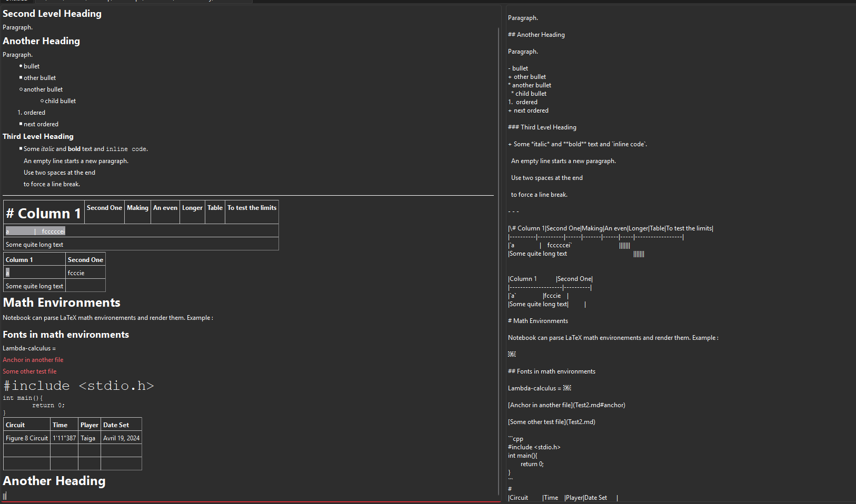Click the "inline code" monospace text in preview
The width and height of the screenshot is (856, 504).
point(126,149)
